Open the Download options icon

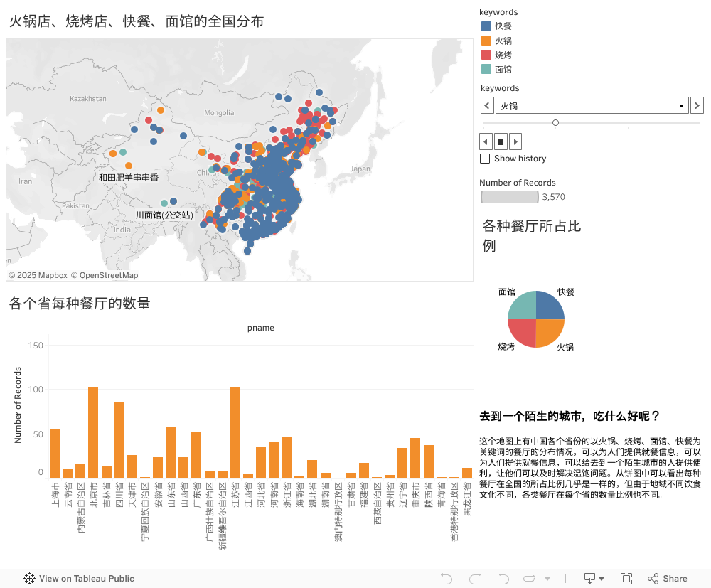(x=594, y=578)
